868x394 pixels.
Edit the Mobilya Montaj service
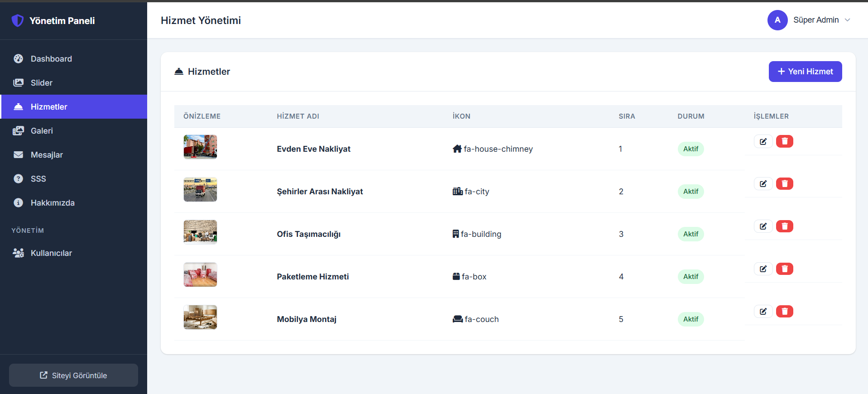coord(763,311)
